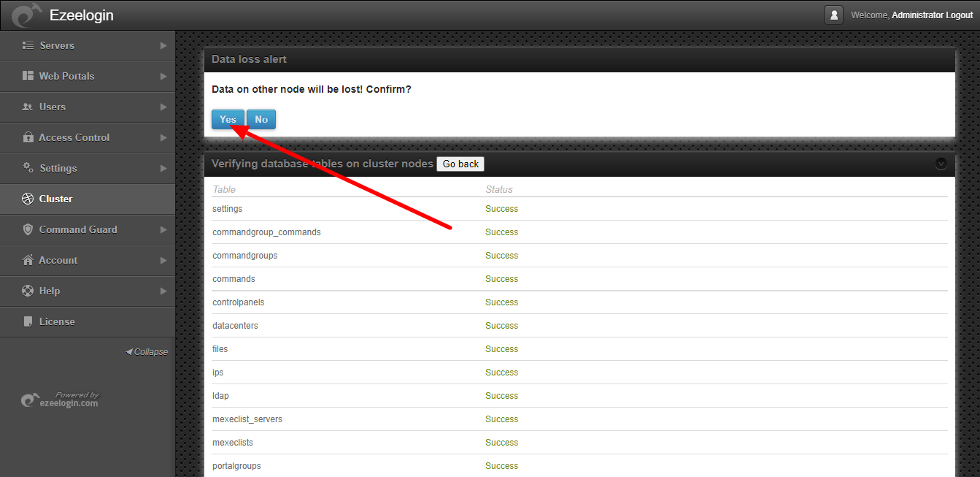
Task: Select the datacenters table name
Action: (235, 326)
